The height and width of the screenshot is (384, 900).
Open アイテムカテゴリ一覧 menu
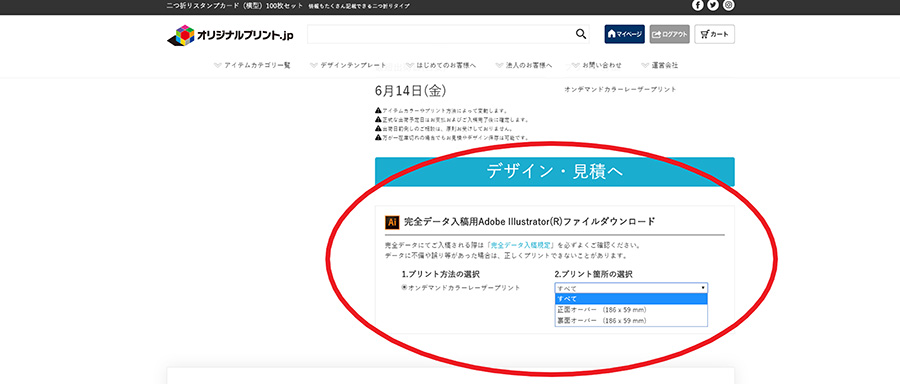click(252, 65)
